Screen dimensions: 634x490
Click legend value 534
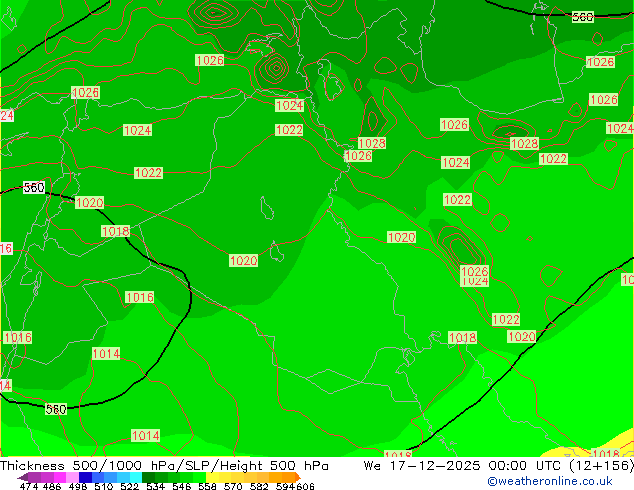[x=155, y=486]
